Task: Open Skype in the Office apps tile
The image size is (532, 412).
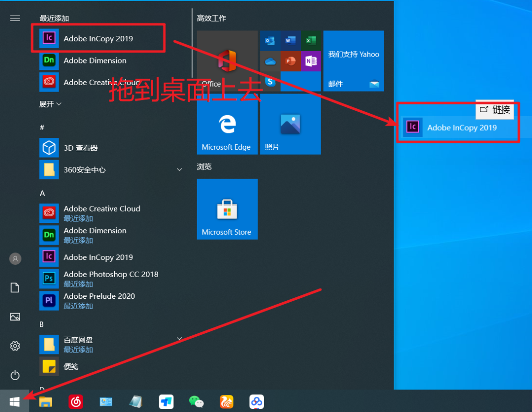Action: point(270,81)
